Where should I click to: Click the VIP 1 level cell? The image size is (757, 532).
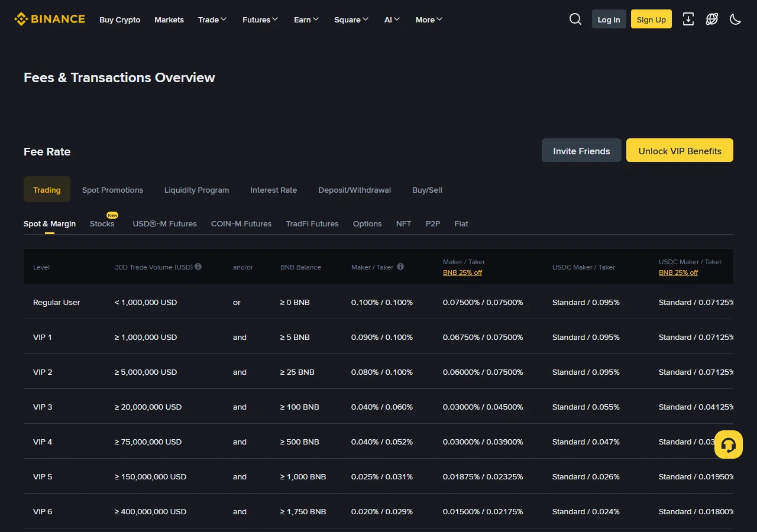point(43,337)
